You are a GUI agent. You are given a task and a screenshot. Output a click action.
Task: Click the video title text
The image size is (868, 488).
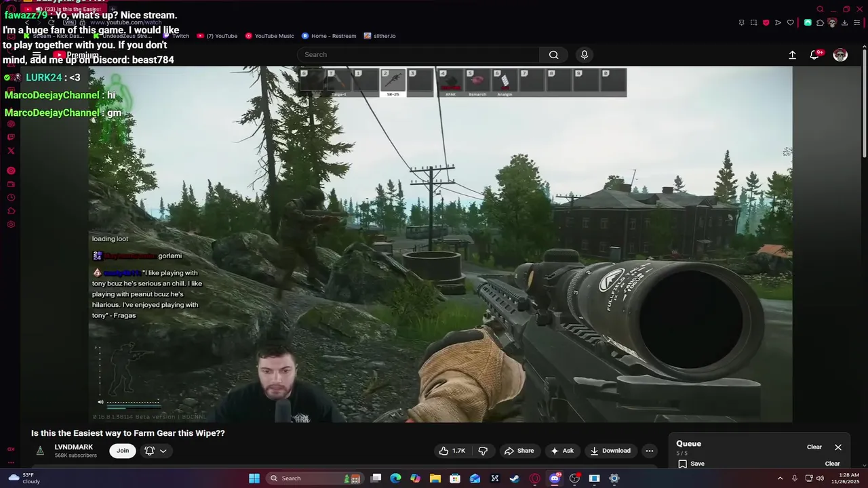pyautogui.click(x=128, y=433)
